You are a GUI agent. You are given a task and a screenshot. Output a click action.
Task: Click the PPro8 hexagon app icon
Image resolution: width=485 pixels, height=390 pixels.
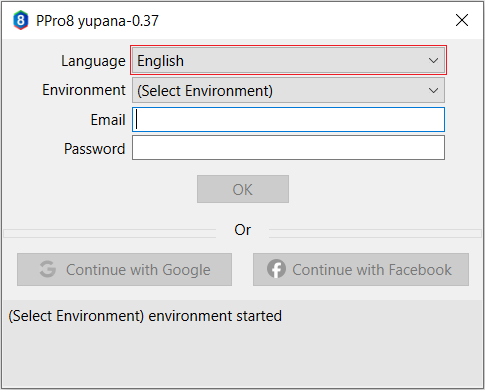(x=21, y=20)
